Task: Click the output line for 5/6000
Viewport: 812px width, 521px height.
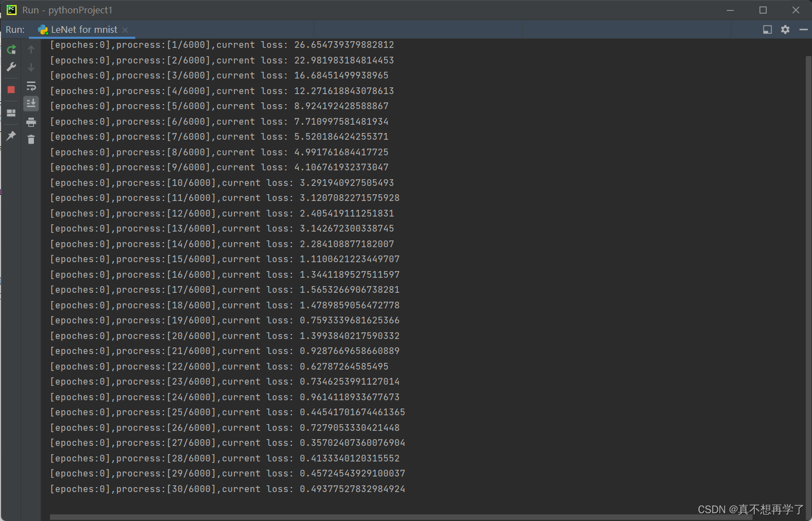Action: (x=219, y=106)
